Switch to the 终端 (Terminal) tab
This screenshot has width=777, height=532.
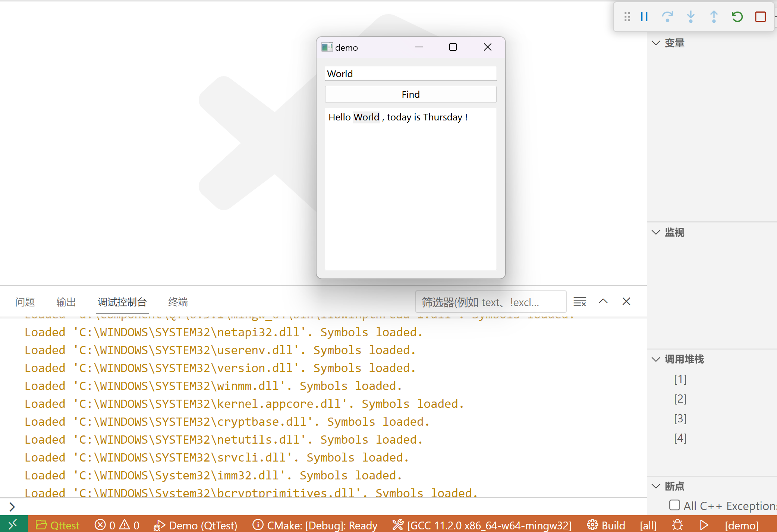coord(178,302)
